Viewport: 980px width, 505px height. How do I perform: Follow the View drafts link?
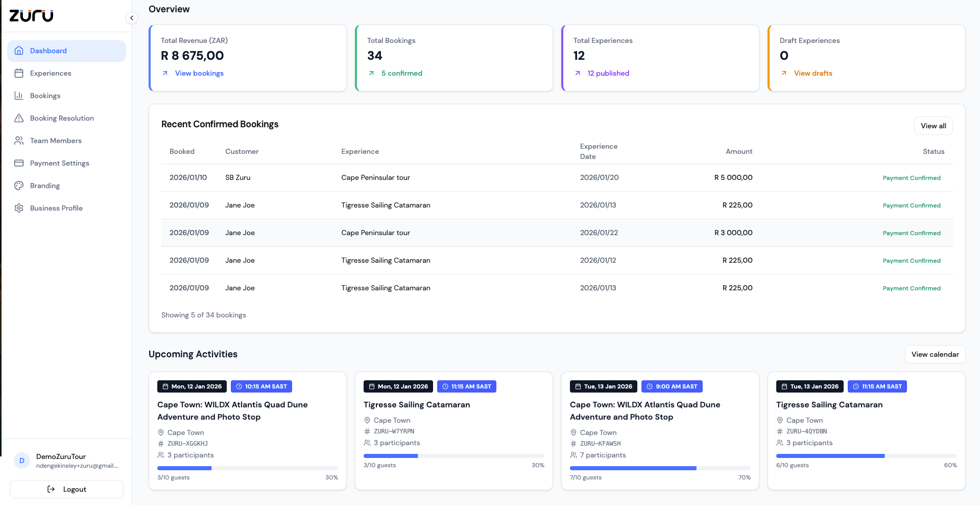click(x=812, y=73)
